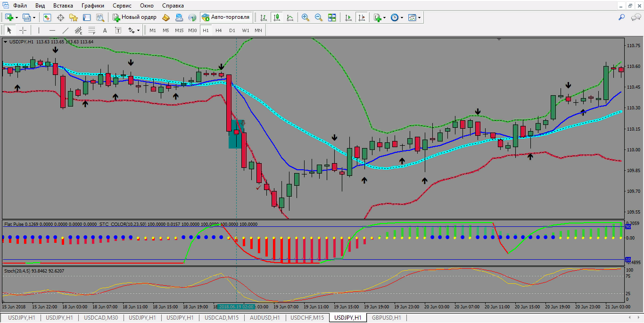Zoom out of the chart
This screenshot has width=644, height=323.
319,17
